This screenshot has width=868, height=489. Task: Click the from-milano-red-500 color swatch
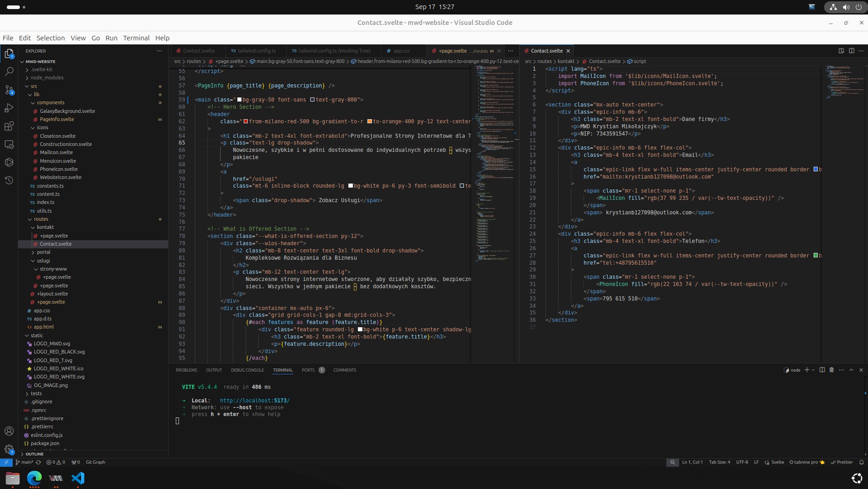pyautogui.click(x=246, y=121)
